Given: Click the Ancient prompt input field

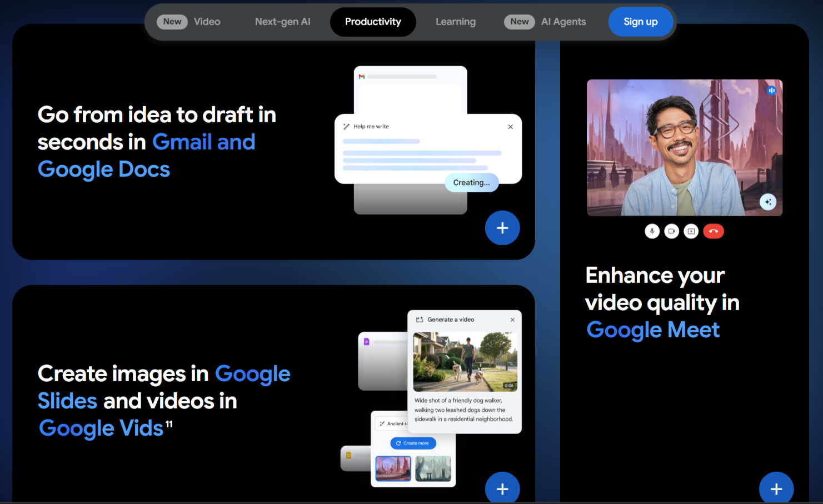Looking at the screenshot, I should click(x=392, y=423).
